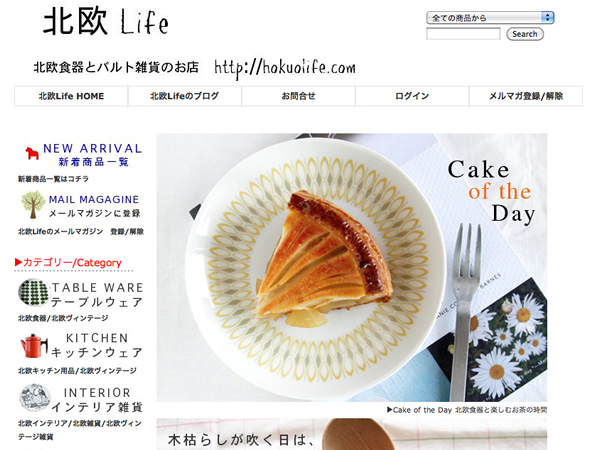Click the Cake of the Day banner image
This screenshot has height=450, width=600.
[352, 267]
